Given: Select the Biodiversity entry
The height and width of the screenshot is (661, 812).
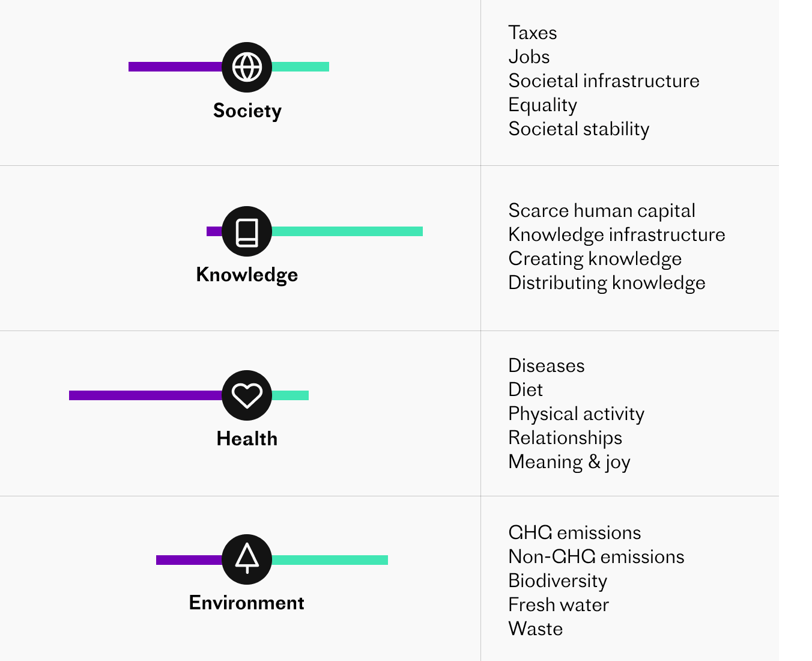Looking at the screenshot, I should [558, 580].
